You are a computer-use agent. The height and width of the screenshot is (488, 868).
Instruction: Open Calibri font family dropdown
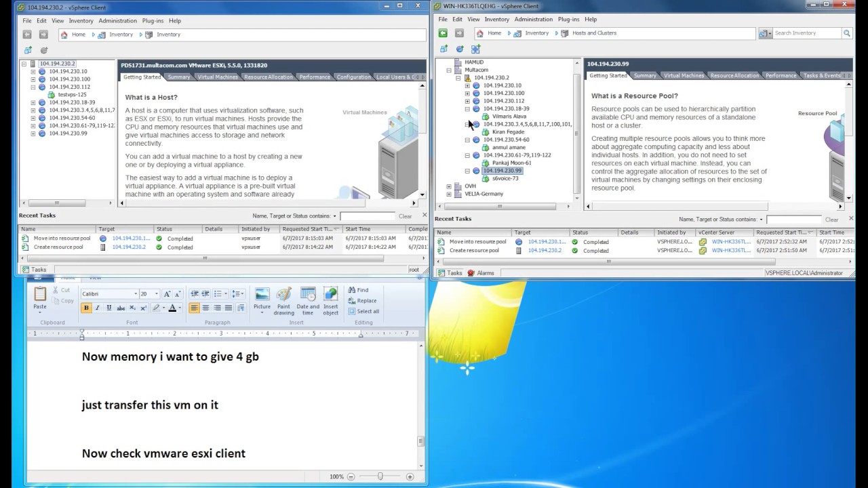pos(134,294)
